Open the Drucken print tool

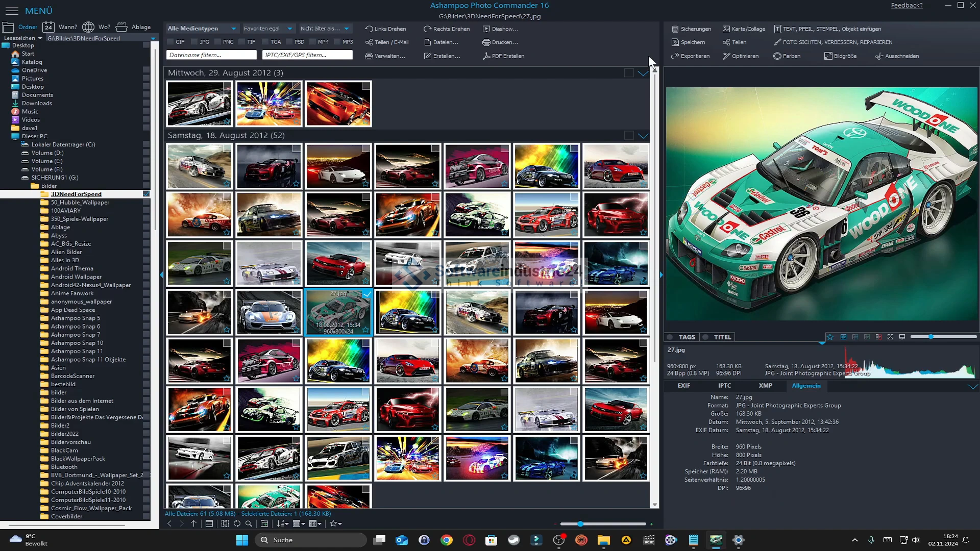[x=500, y=42]
